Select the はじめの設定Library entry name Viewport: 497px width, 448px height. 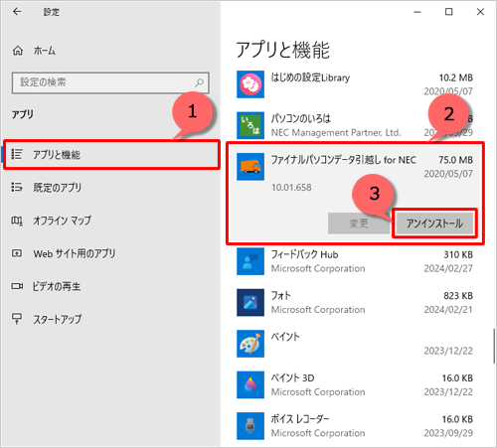pyautogui.click(x=310, y=77)
